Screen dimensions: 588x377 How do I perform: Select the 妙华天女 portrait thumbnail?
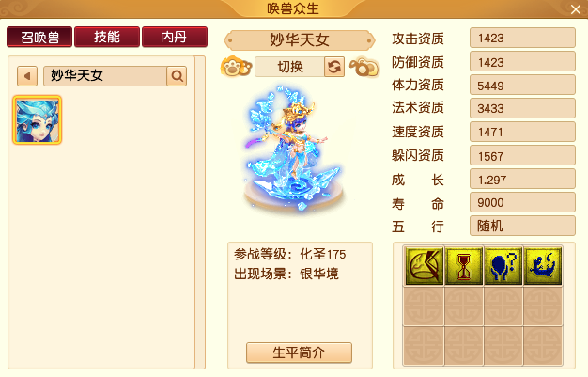[x=38, y=120]
